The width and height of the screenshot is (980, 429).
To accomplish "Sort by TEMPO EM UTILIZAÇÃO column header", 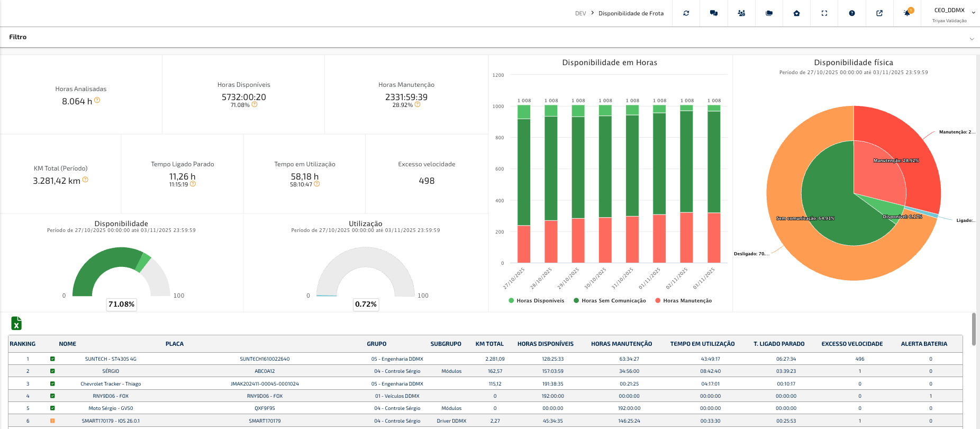I will [702, 344].
